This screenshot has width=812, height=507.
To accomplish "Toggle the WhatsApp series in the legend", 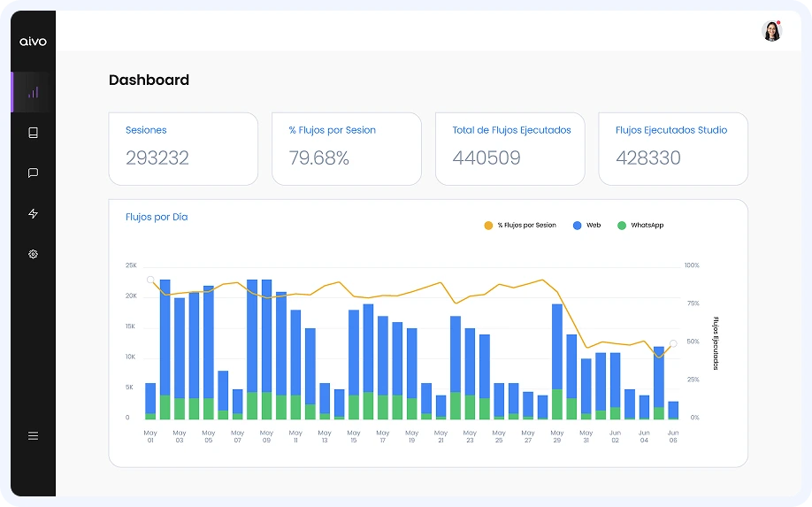I will coord(640,226).
